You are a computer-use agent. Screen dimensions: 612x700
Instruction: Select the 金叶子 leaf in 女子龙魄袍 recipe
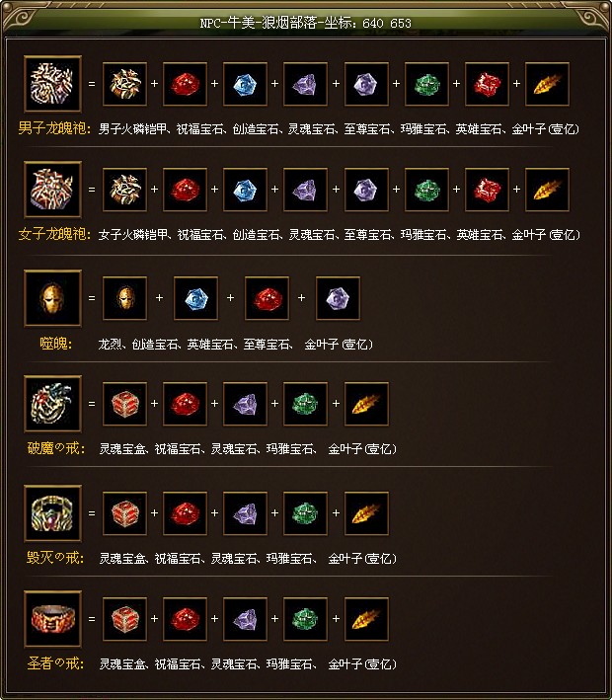547,190
